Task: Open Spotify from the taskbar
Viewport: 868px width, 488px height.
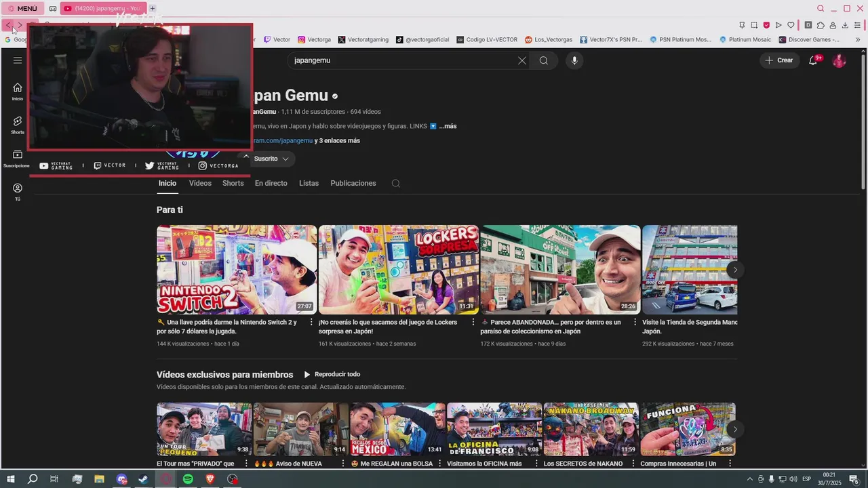Action: [188, 479]
